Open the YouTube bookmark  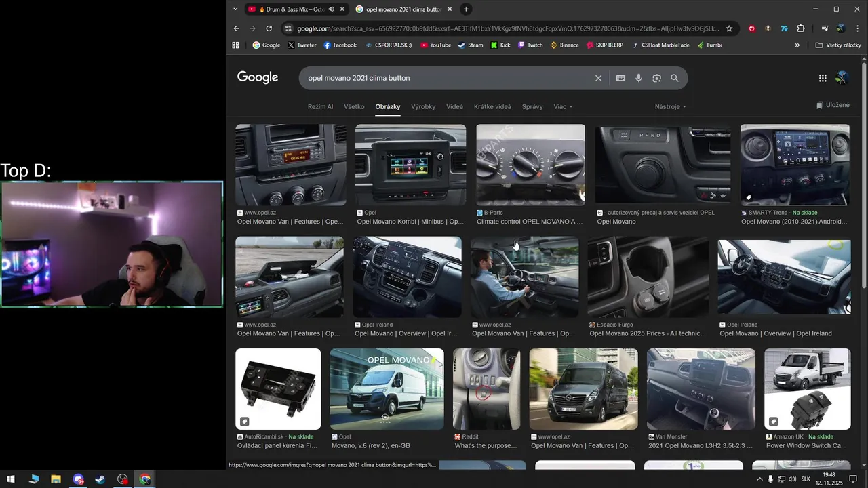click(x=435, y=45)
